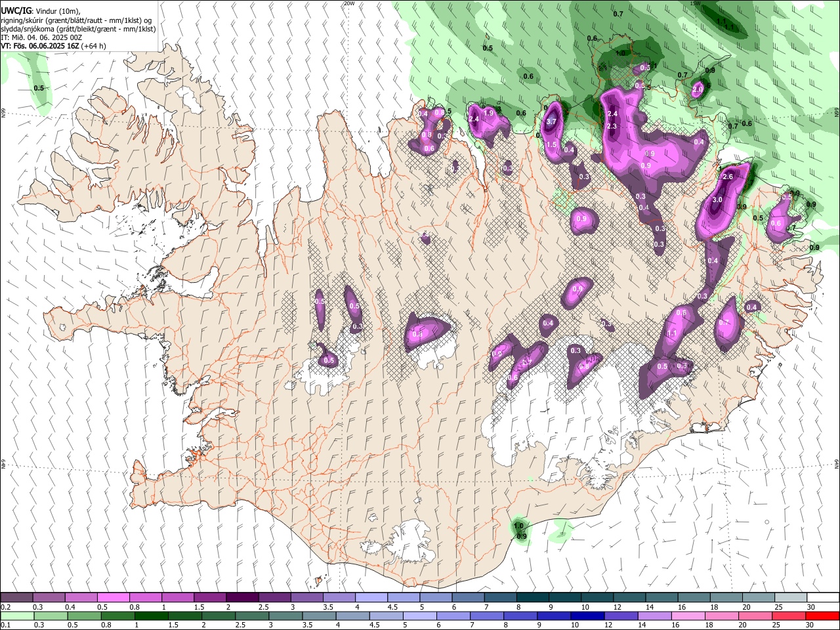The width and height of the screenshot is (840, 630).
Task: Click the bottom-row red-pink swatch labeled 25
Action: point(789,616)
